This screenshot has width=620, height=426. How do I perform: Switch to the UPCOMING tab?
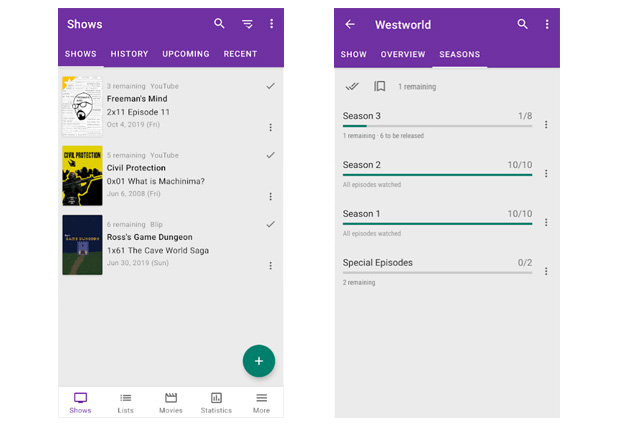coord(186,54)
